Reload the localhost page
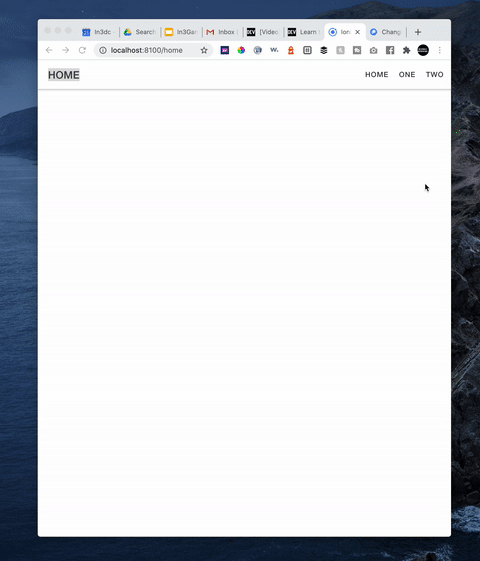This screenshot has width=480, height=561. point(82,50)
